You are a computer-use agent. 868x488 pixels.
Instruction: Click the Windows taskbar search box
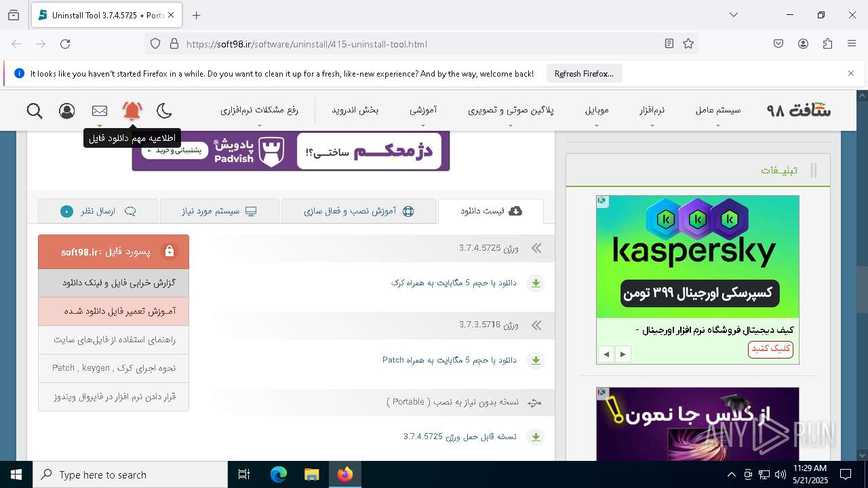tap(130, 474)
